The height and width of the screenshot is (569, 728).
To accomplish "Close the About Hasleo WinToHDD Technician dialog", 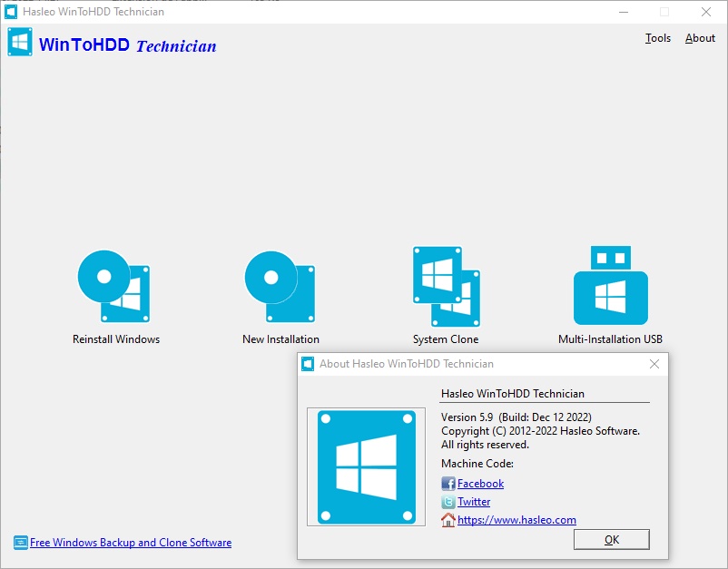I will pyautogui.click(x=654, y=364).
